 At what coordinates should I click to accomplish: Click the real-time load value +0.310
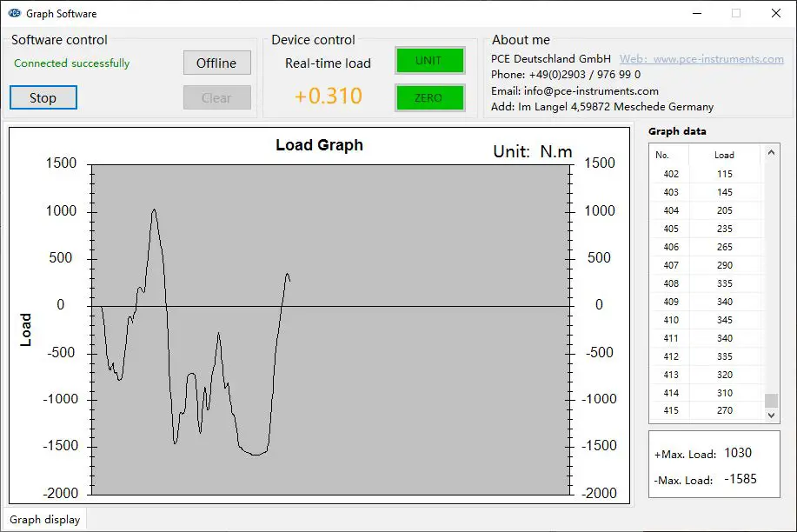(329, 96)
